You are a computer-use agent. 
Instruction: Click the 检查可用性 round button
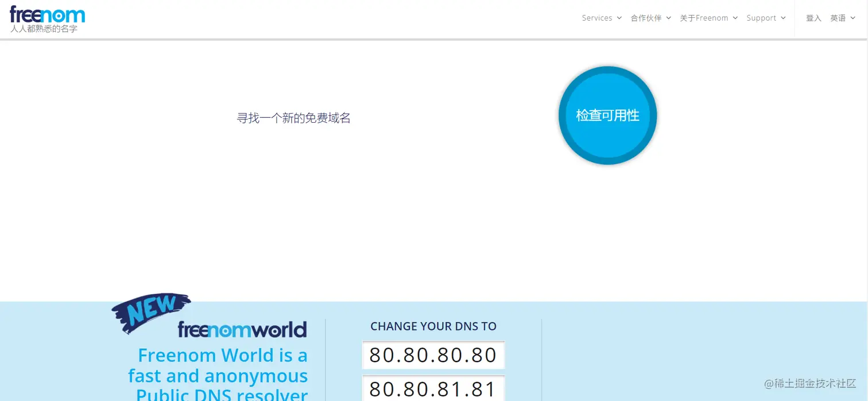607,115
